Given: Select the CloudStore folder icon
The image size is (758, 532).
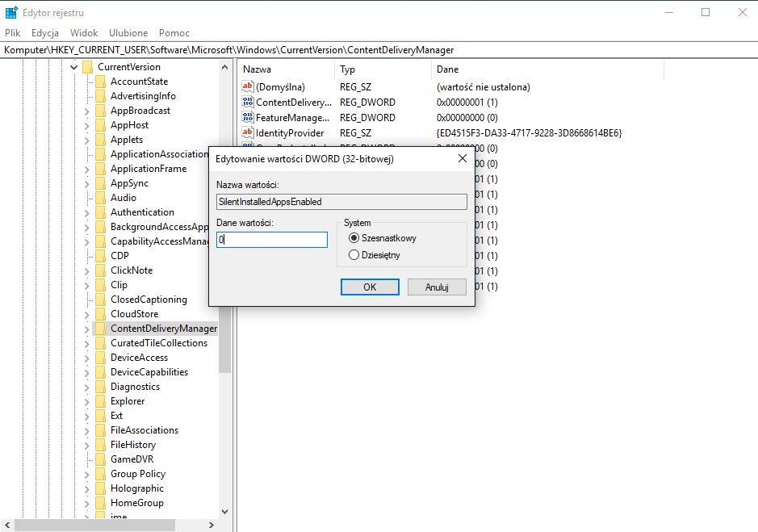Looking at the screenshot, I should pos(100,314).
